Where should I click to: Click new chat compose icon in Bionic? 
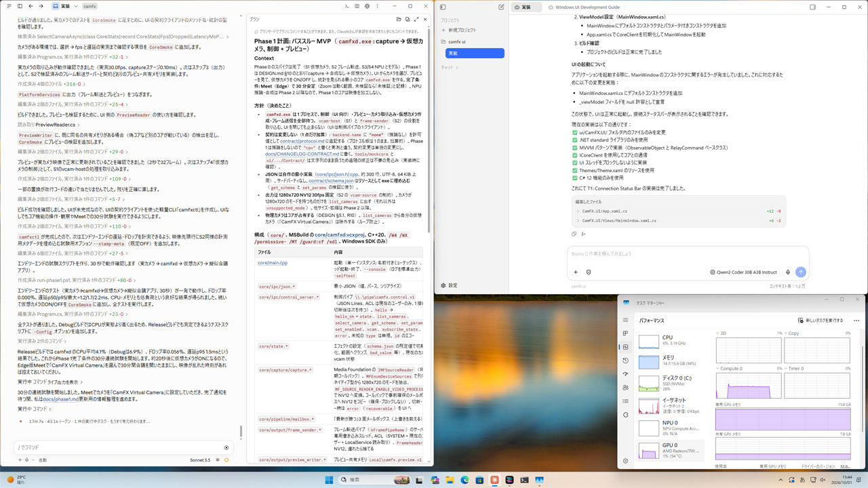501,7
